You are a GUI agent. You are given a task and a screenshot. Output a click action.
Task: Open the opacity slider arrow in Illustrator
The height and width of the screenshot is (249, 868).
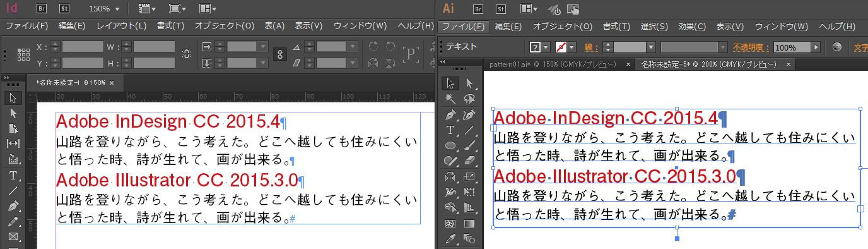tap(816, 47)
